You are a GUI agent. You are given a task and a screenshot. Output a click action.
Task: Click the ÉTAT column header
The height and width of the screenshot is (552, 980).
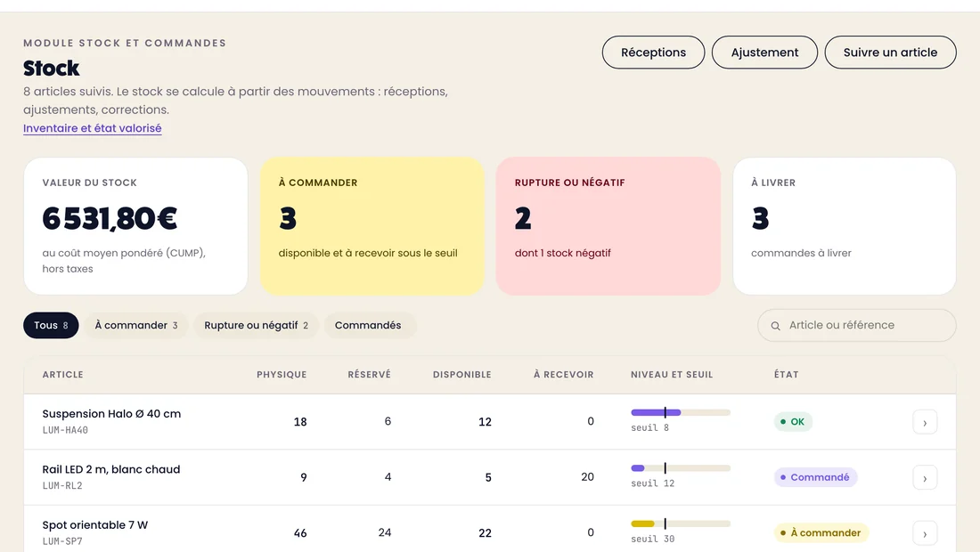(787, 375)
